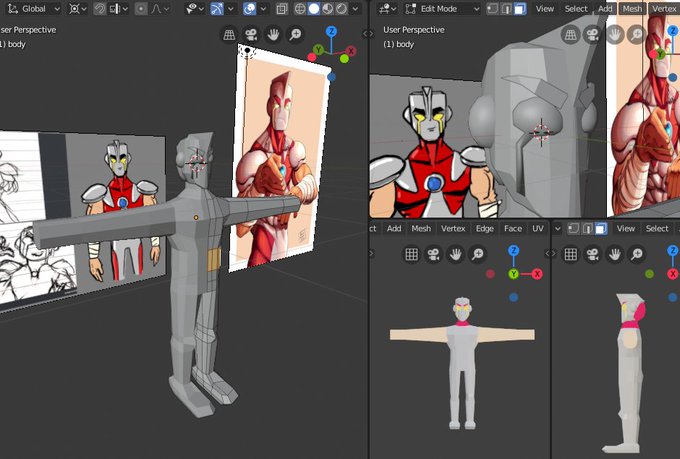Open the gizmo options dropdown arrow
The width and height of the screenshot is (680, 459).
click(231, 9)
